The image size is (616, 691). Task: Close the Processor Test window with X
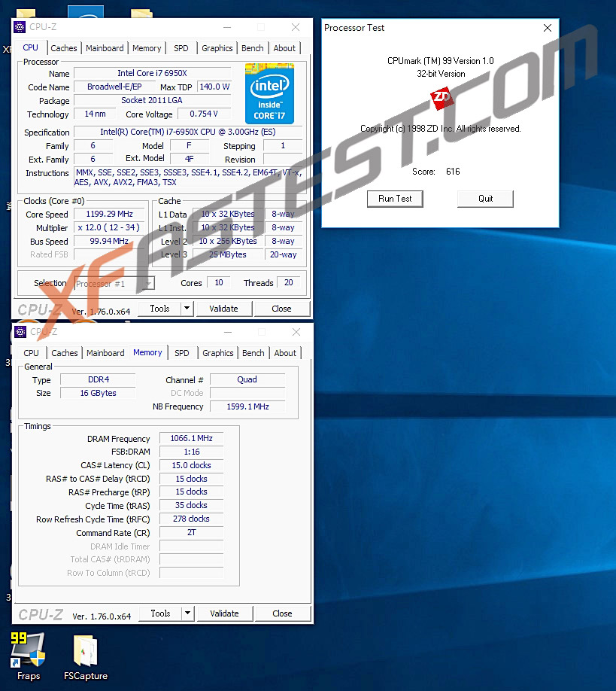(x=548, y=28)
